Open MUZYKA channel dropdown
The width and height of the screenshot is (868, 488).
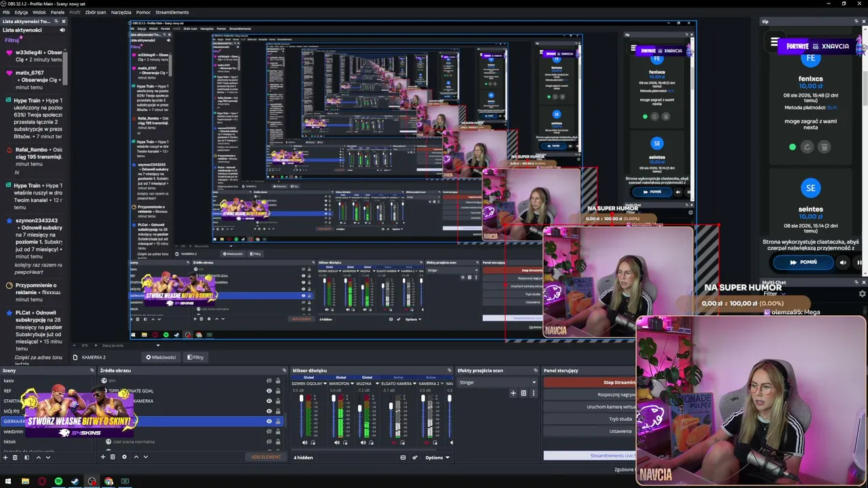pos(377,384)
